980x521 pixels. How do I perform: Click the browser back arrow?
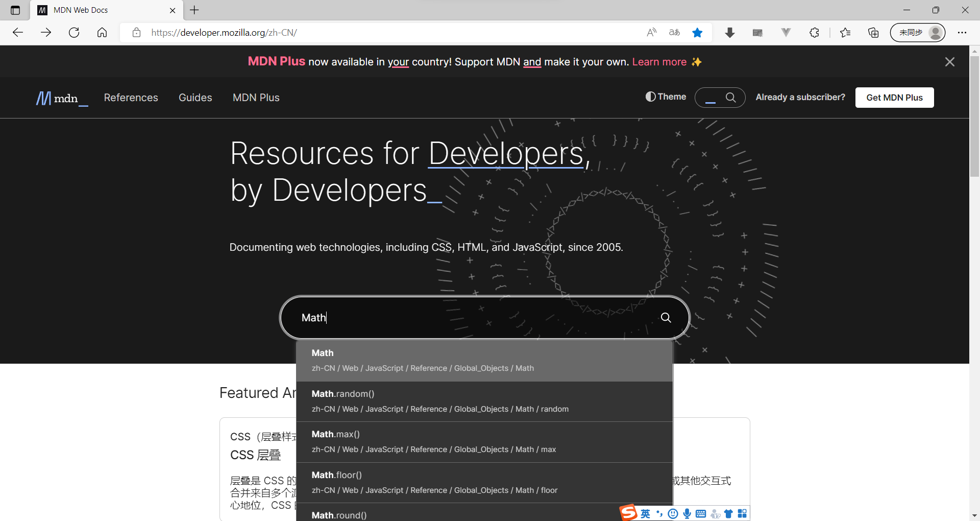coord(18,33)
